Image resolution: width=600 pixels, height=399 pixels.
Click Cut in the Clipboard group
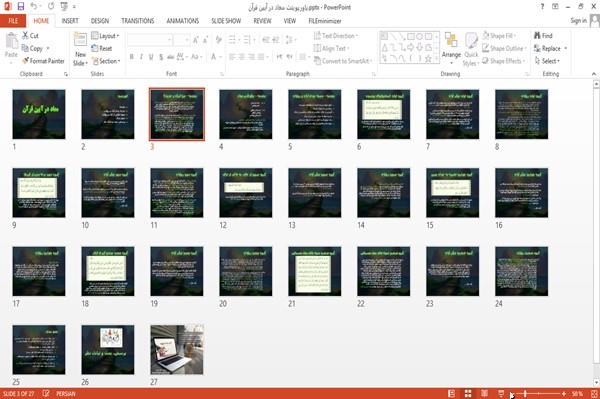pyautogui.click(x=30, y=36)
